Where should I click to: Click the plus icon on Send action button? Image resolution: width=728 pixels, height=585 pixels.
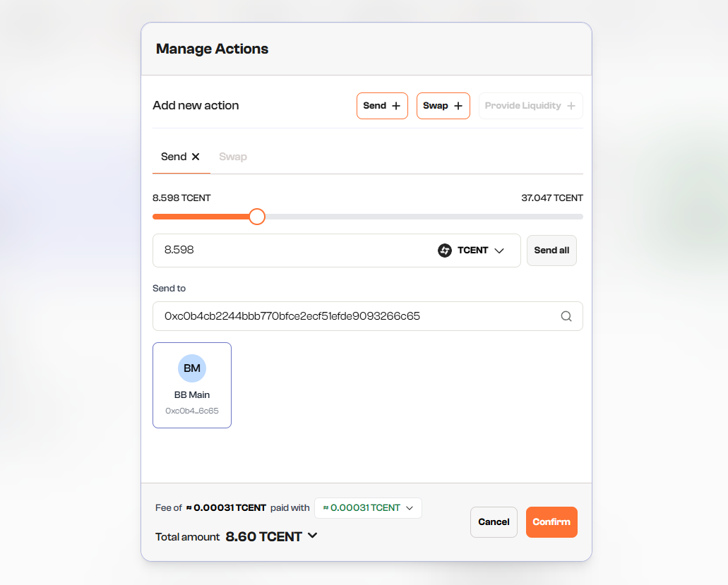coord(396,106)
